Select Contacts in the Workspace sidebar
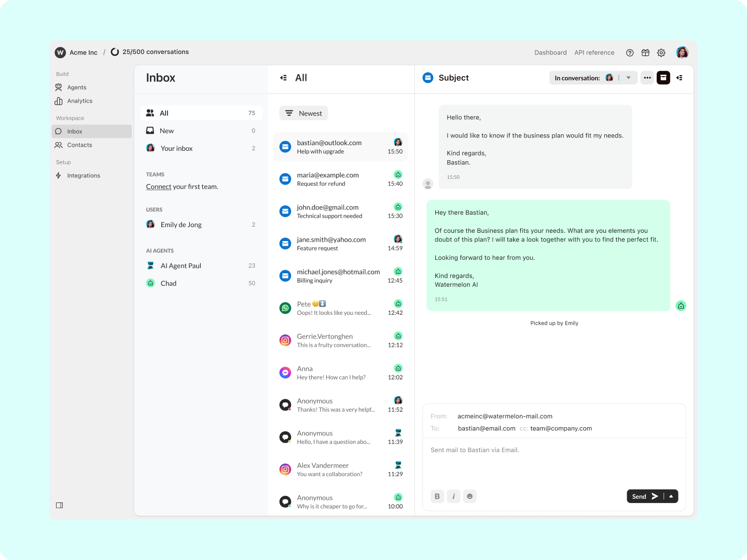The height and width of the screenshot is (560, 747). pos(79,145)
